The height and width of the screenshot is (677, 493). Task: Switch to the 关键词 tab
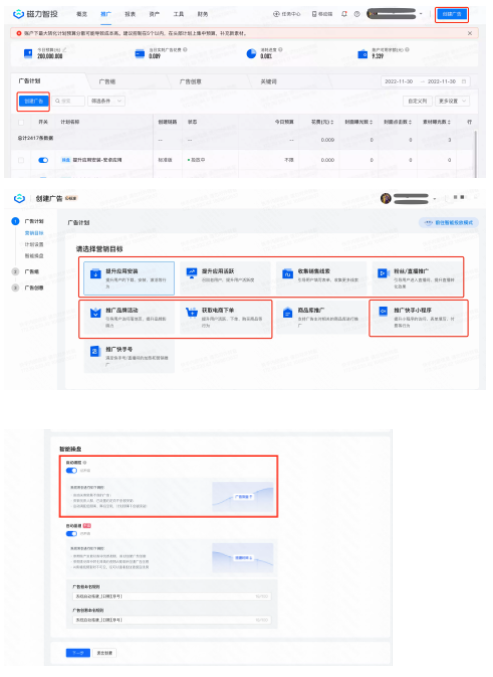[x=269, y=81]
